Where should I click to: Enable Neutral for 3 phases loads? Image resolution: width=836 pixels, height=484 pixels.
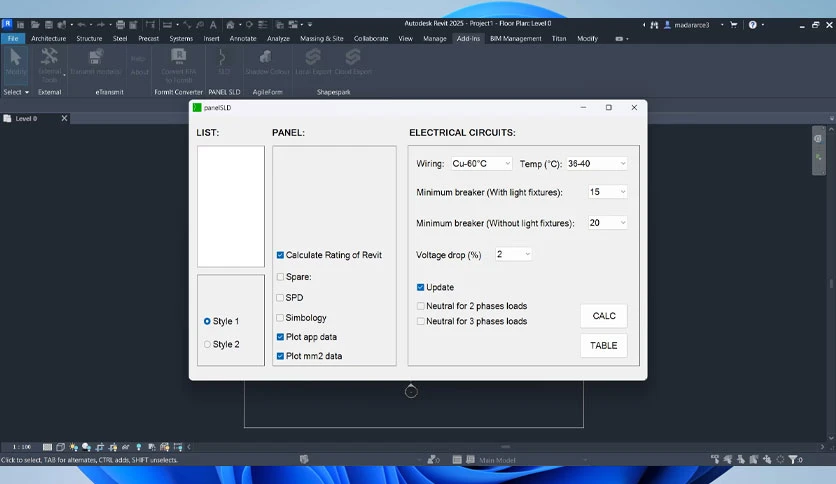click(x=420, y=321)
